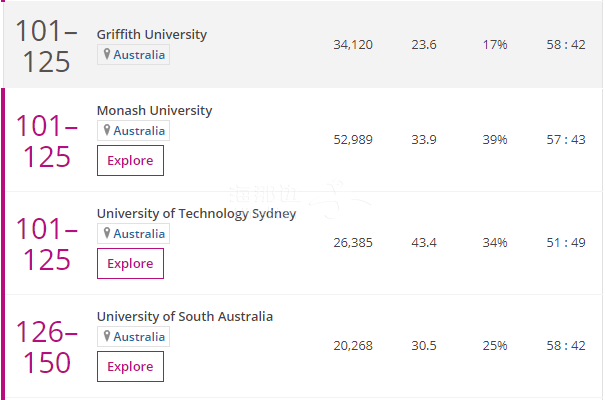Viewport: 605px width, 400px height.
Task: Click the rank 126–150 of South Australia
Action: click(46, 347)
